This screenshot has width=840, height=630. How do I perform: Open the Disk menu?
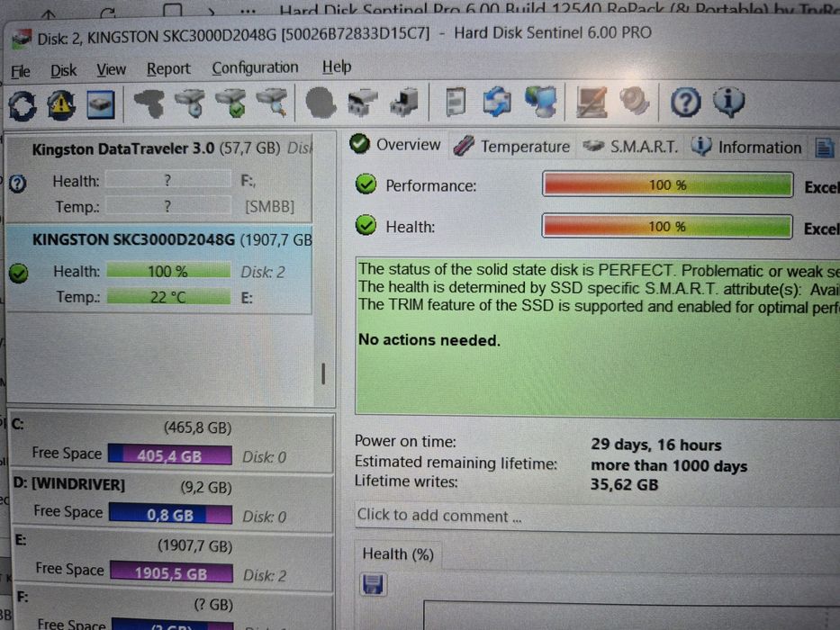(63, 70)
